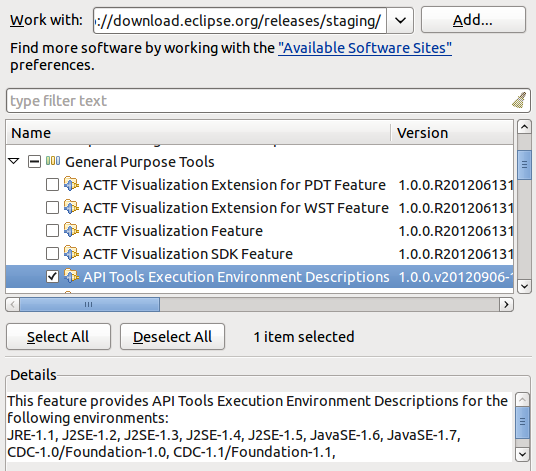The width and height of the screenshot is (536, 471).
Task: Click version cell of ACTF Visualization Feature row
Action: click(456, 231)
